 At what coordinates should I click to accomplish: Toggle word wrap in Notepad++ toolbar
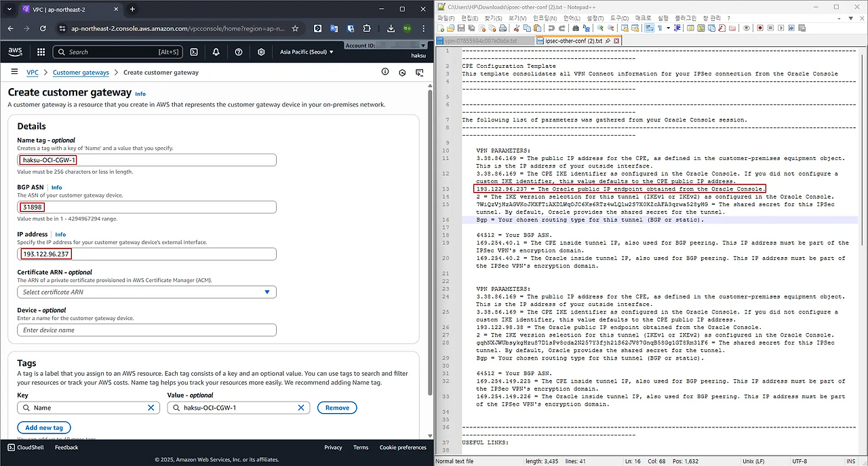click(x=650, y=28)
